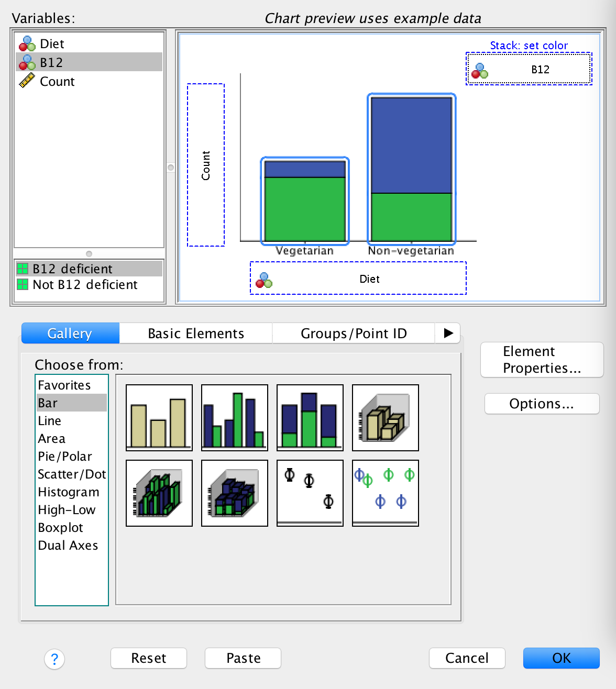Open the Groups/Point ID tab
The width and height of the screenshot is (616, 689).
[x=354, y=334]
